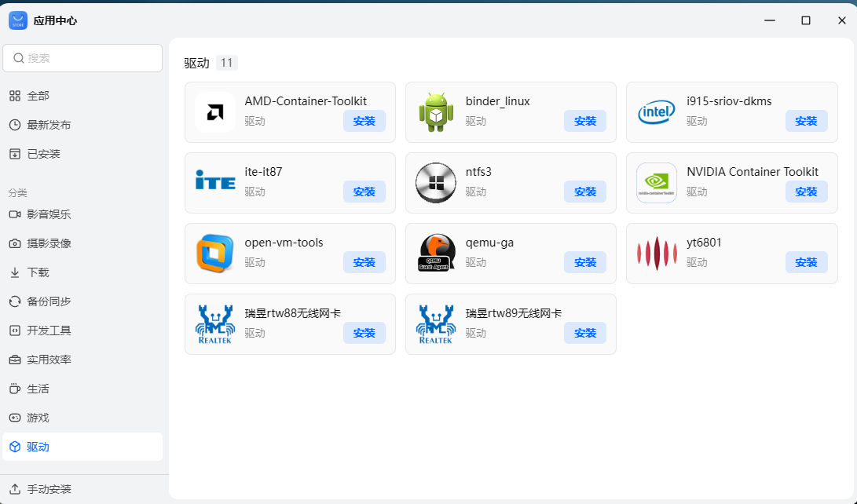
Task: Click the Realtek icon for 瑞昱rtw88无线网卡
Action: tap(215, 324)
